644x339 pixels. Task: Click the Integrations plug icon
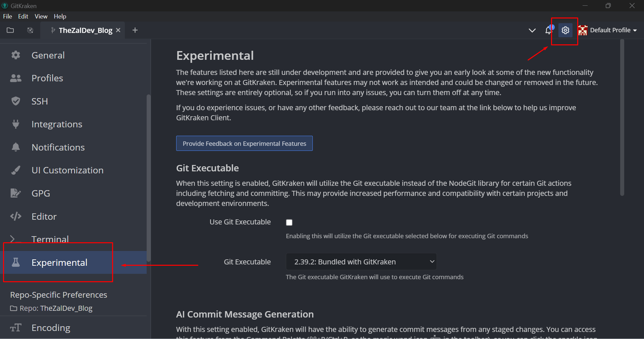click(16, 124)
